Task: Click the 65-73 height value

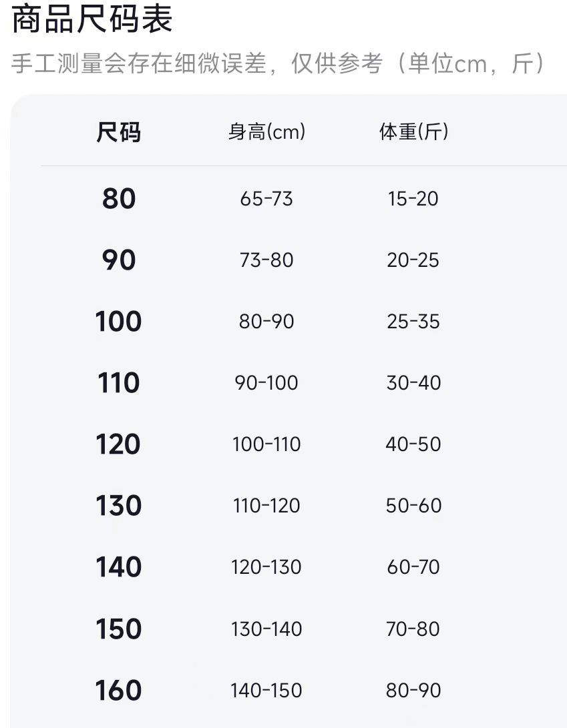Action: [266, 199]
